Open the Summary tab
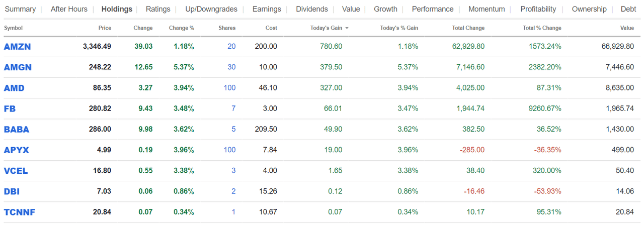 click(x=20, y=9)
